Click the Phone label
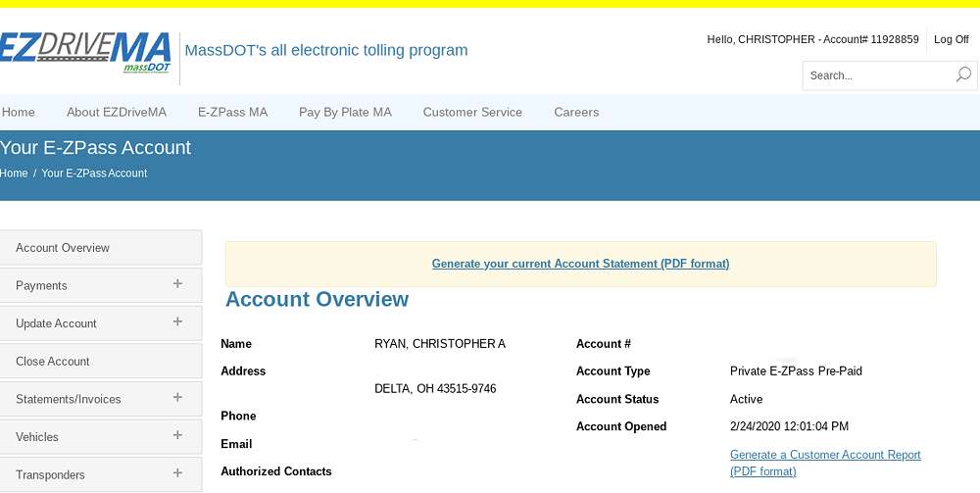The height and width of the screenshot is (493, 980). [x=238, y=417]
